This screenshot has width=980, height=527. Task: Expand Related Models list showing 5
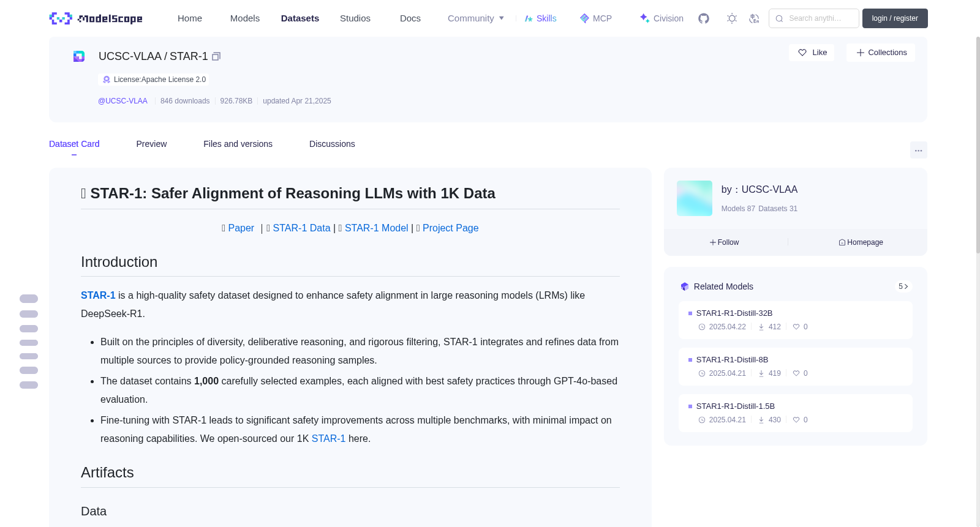pyautogui.click(x=903, y=286)
